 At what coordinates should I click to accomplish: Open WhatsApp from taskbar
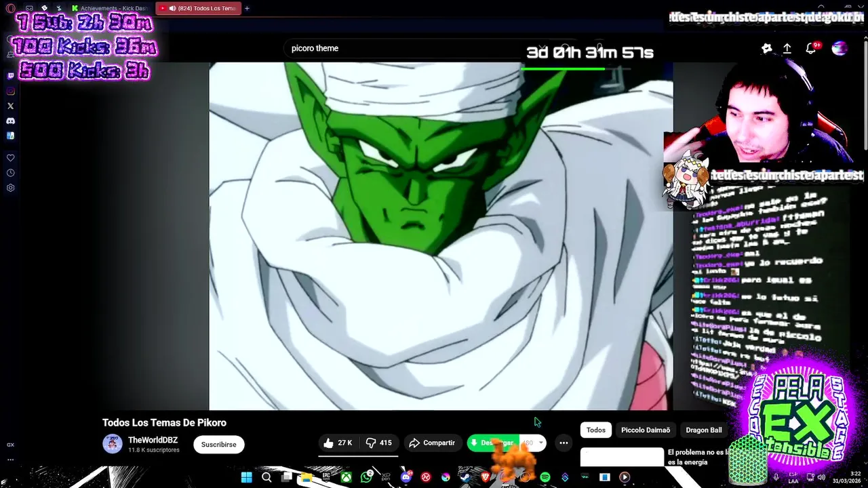tap(367, 477)
